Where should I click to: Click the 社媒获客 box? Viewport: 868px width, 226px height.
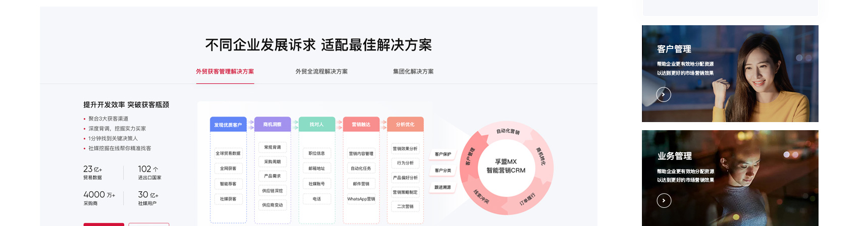[228, 199]
